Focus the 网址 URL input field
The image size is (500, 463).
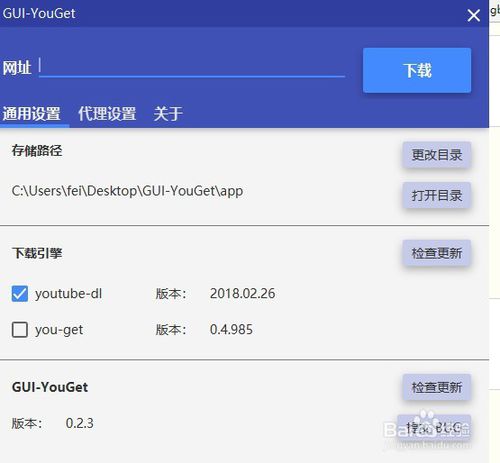pyautogui.click(x=192, y=66)
